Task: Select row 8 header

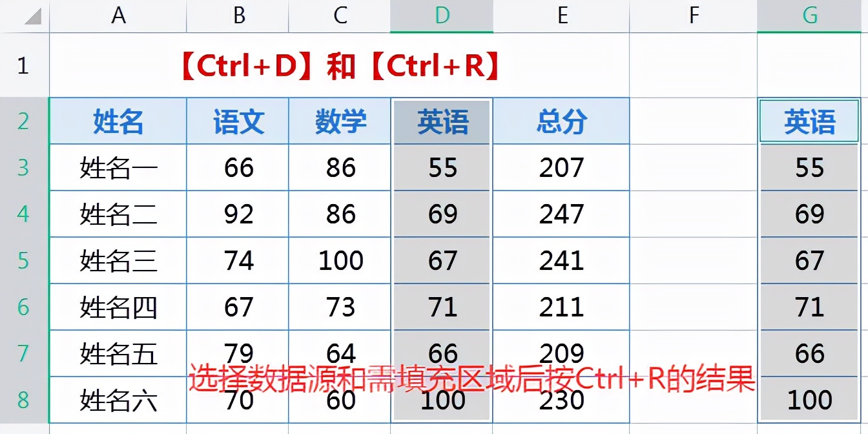Action: point(23,398)
